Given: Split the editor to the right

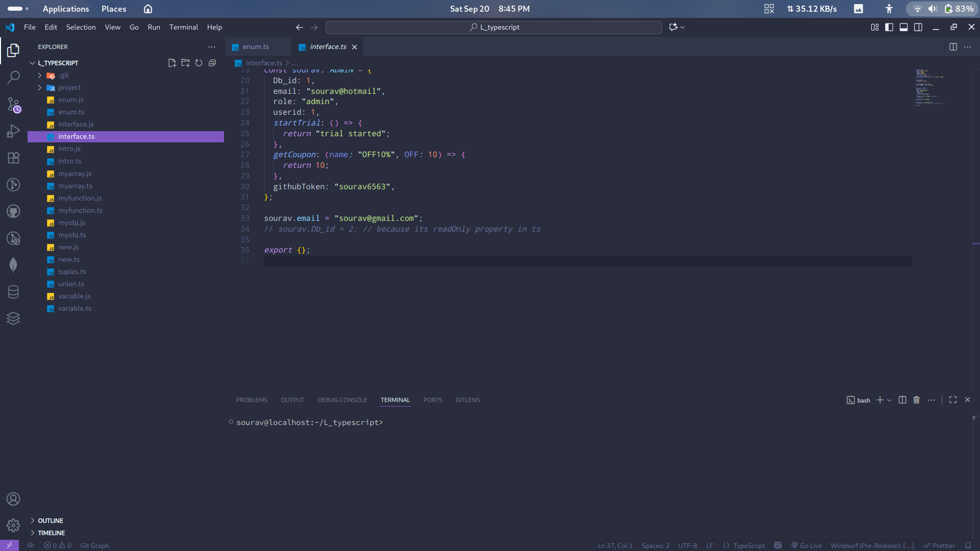Looking at the screenshot, I should point(952,46).
